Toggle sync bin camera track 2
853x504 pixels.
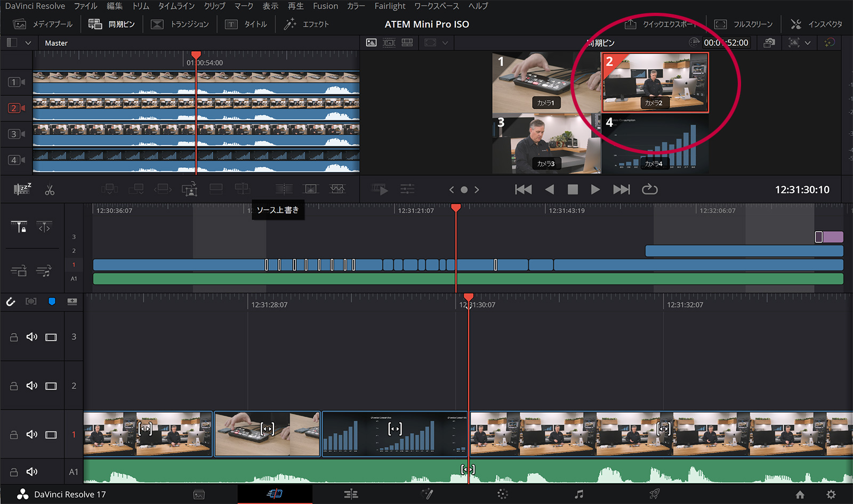pos(16,108)
